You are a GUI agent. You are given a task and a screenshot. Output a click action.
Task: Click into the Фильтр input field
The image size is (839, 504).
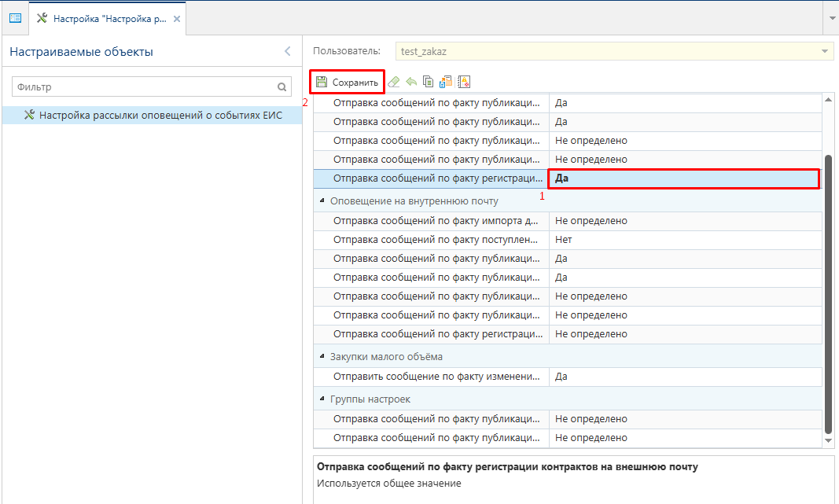point(142,87)
